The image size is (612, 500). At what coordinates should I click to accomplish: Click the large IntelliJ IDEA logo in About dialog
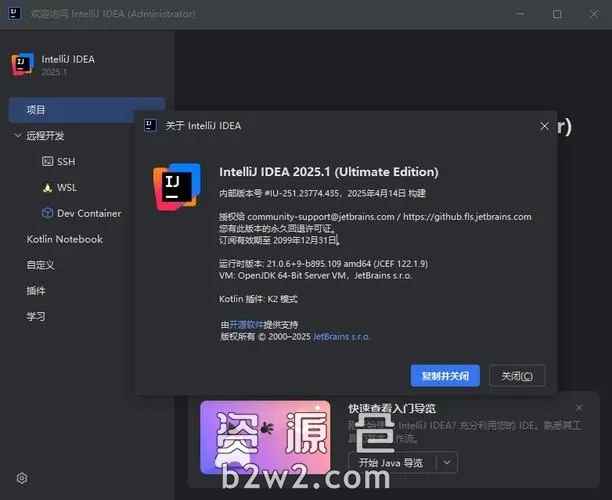[x=177, y=186]
